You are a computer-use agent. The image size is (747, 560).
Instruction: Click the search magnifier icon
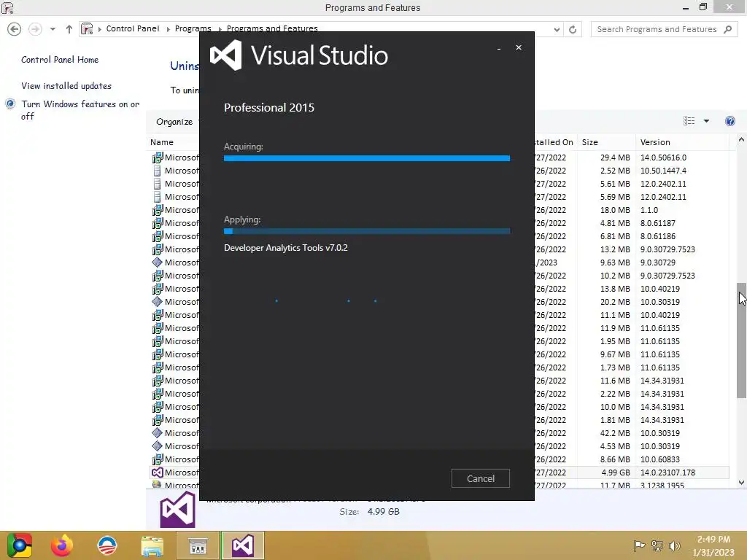(x=727, y=29)
